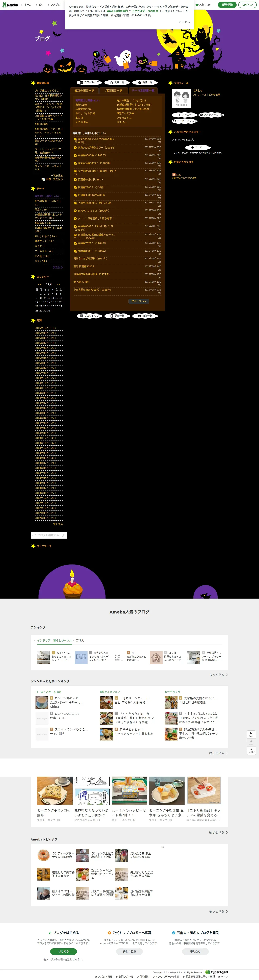Open the 2012年08月 ( 20 ) monthly archive
Screen dimensions: 259x980
[45, 518]
